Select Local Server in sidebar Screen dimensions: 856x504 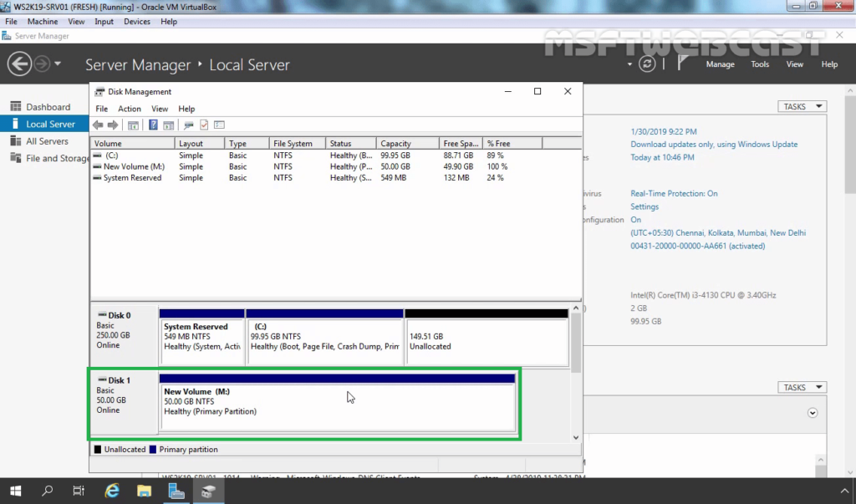coord(45,124)
